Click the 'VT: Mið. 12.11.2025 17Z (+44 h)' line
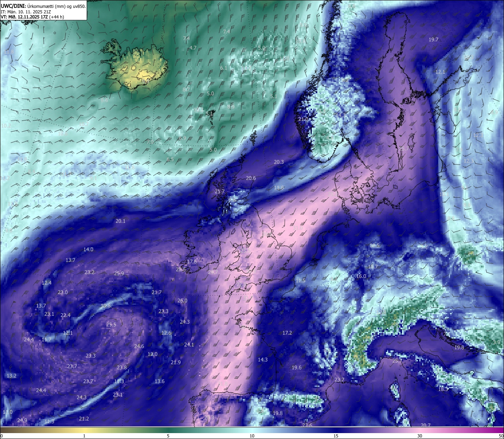The image size is (504, 439). click(32, 17)
